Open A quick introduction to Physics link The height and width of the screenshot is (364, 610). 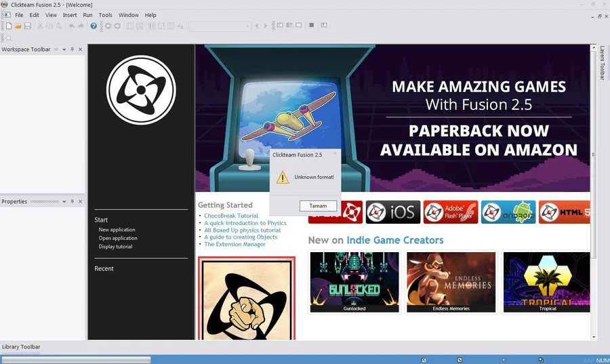click(245, 223)
